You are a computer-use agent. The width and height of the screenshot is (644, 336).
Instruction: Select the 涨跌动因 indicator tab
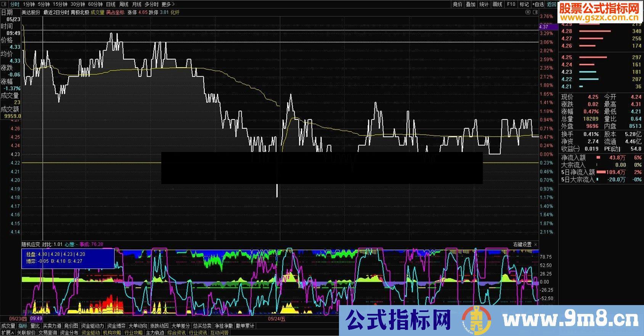coord(159,326)
